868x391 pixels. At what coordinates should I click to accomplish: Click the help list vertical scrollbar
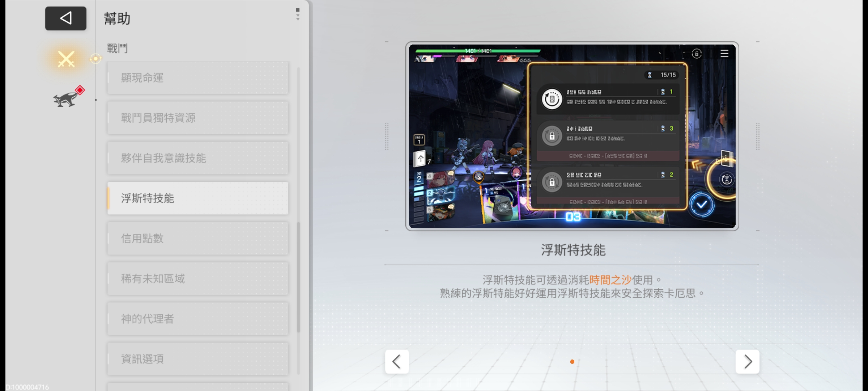pyautogui.click(x=298, y=277)
